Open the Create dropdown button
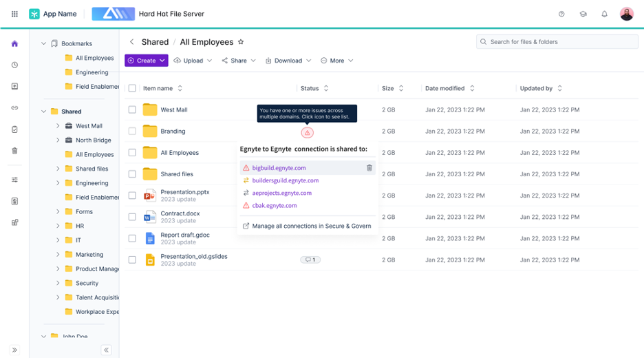 point(146,61)
